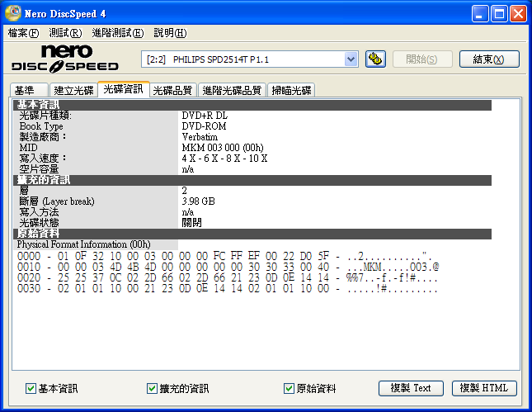Viewport: 532px width, 412px height.
Task: Close the Nero DiscSpeed window
Action: pos(518,14)
